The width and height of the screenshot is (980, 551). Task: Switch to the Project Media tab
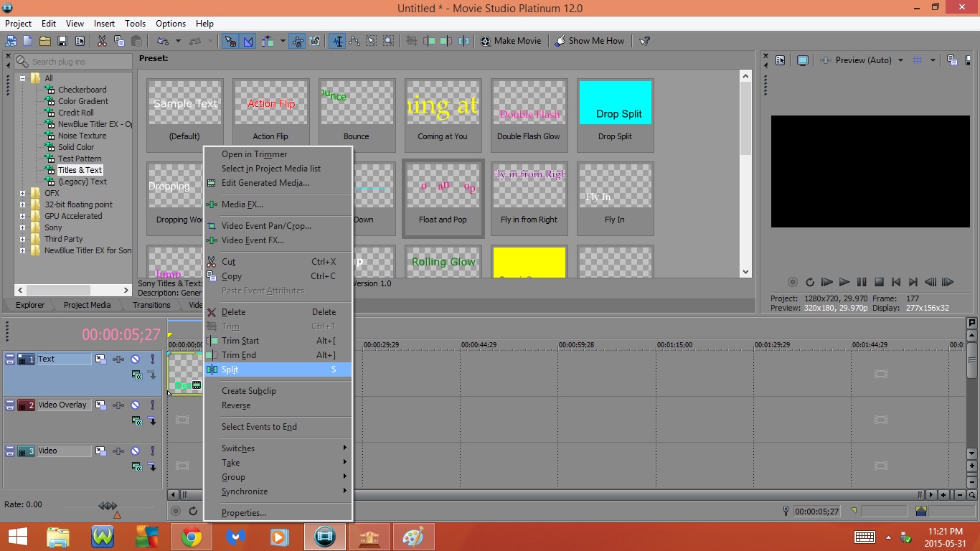point(87,305)
